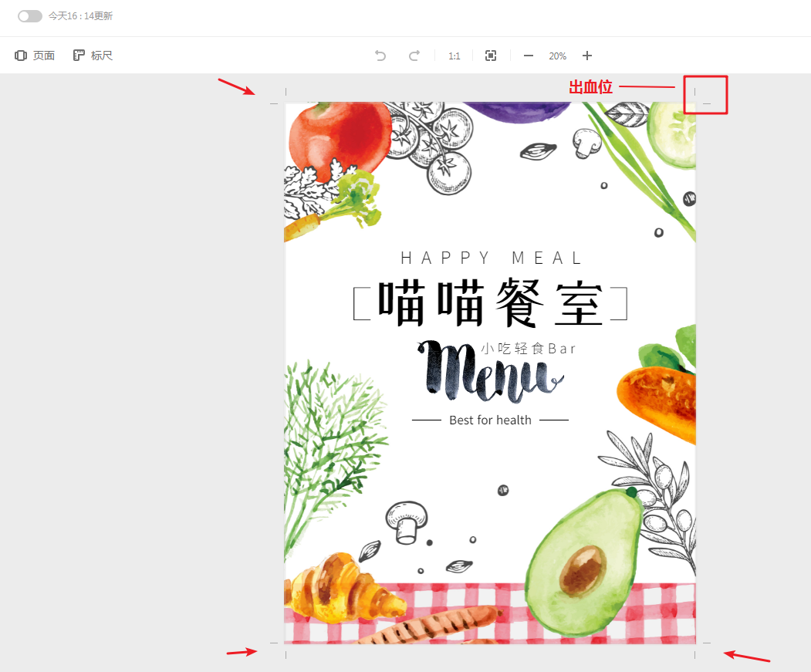Screen dimensions: 811x672
Task: Zoom out with the minus icon
Action: click(528, 56)
